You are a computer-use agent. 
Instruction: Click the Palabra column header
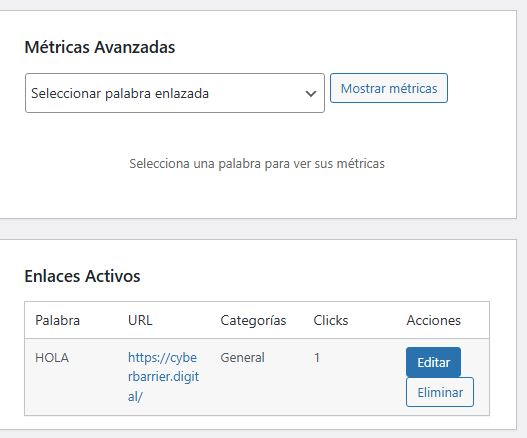[x=57, y=320]
